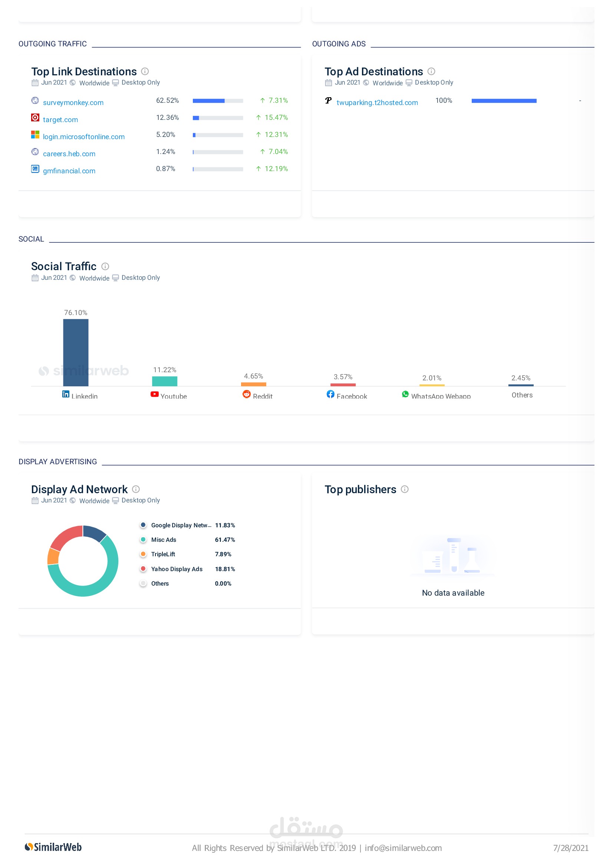Click the LinkedIn icon under the chart

coord(66,394)
